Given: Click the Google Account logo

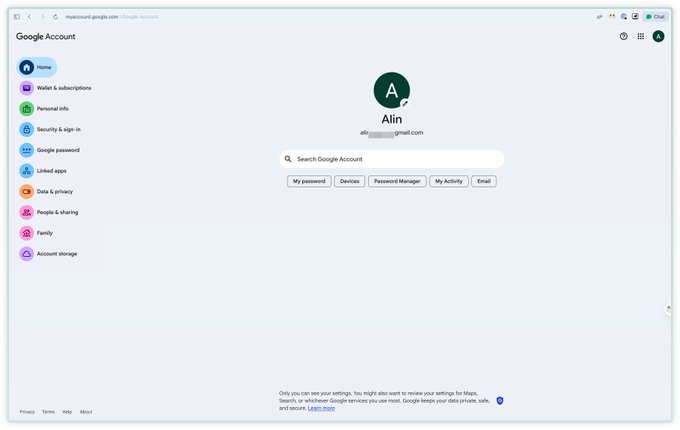Looking at the screenshot, I should pyautogui.click(x=46, y=36).
